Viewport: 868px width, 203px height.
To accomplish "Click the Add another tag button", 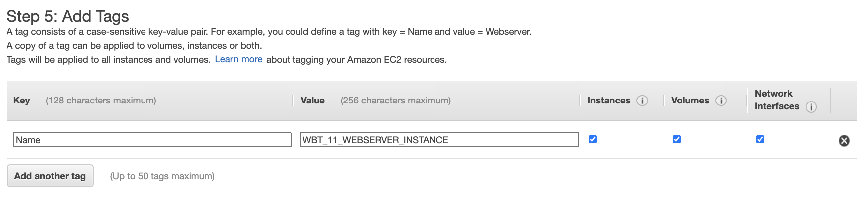I will pos(50,176).
